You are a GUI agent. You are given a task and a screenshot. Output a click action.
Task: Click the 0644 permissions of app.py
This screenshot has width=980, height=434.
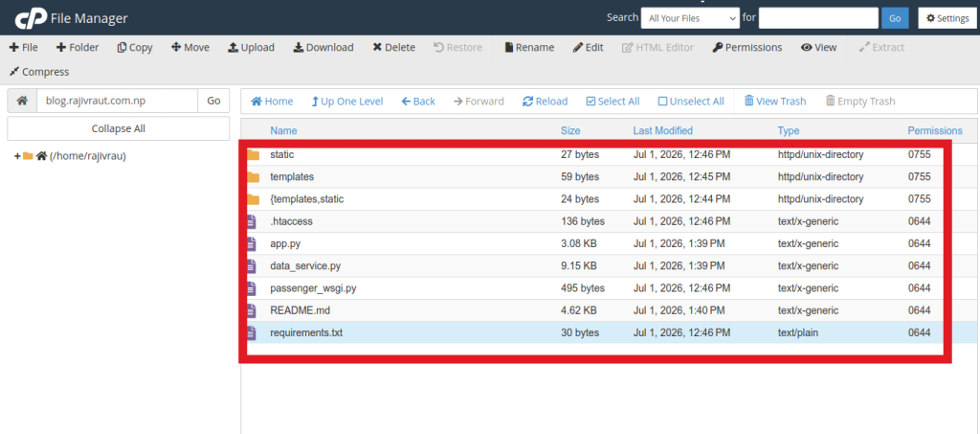pos(920,244)
